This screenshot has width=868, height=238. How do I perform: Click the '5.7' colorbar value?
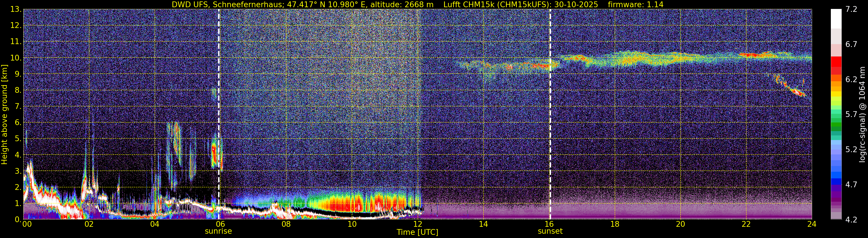point(851,115)
